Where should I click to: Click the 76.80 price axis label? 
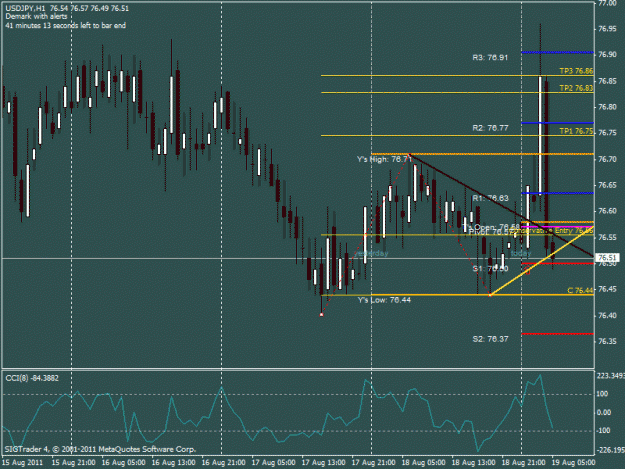click(607, 107)
